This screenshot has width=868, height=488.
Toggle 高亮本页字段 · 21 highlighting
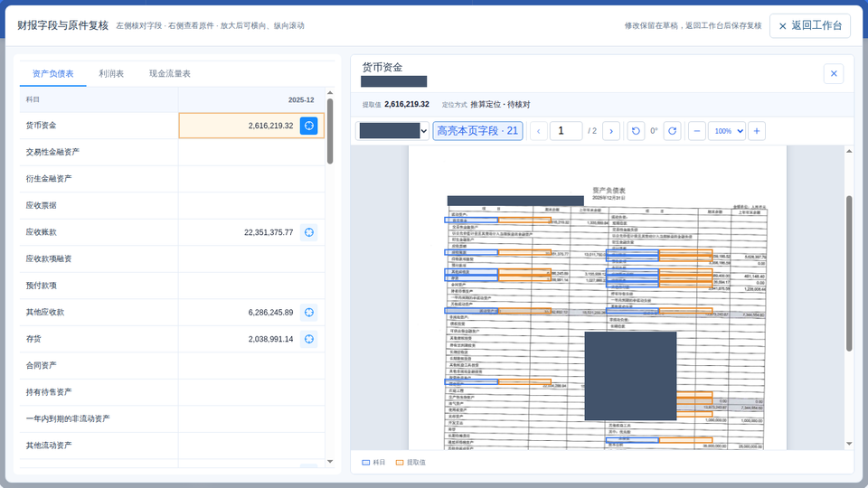[x=477, y=131]
